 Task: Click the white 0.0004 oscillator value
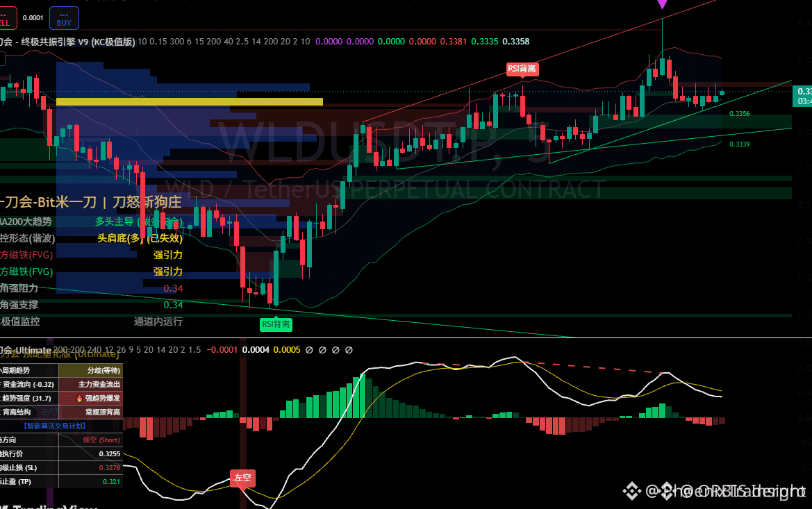(x=256, y=350)
